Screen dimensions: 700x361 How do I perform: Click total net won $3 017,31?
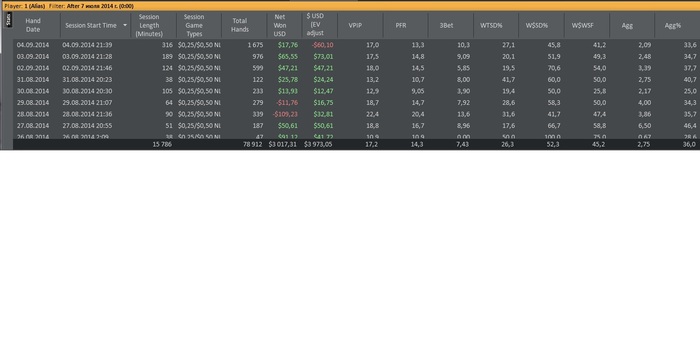283,145
